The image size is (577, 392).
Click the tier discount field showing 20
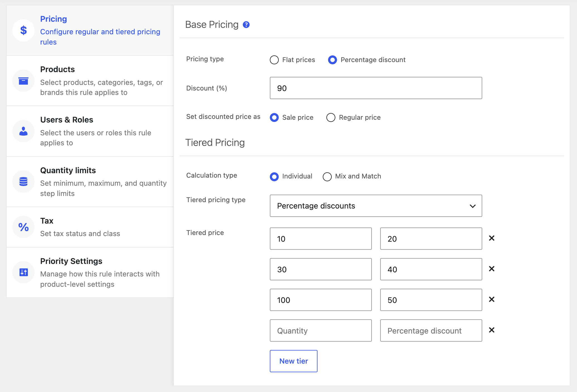coord(431,239)
